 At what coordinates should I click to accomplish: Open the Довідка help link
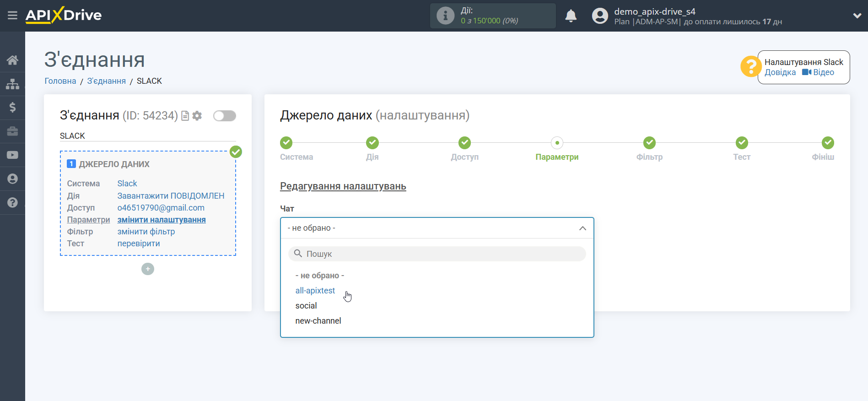point(780,72)
